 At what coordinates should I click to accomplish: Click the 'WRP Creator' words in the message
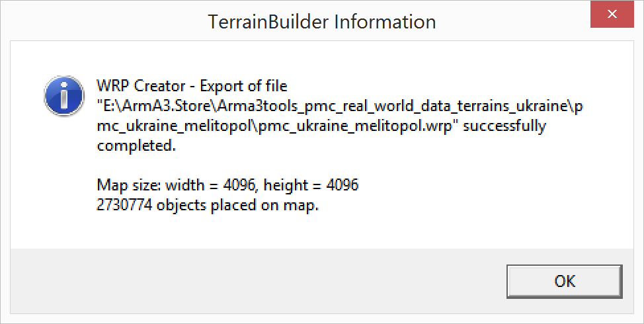point(141,86)
